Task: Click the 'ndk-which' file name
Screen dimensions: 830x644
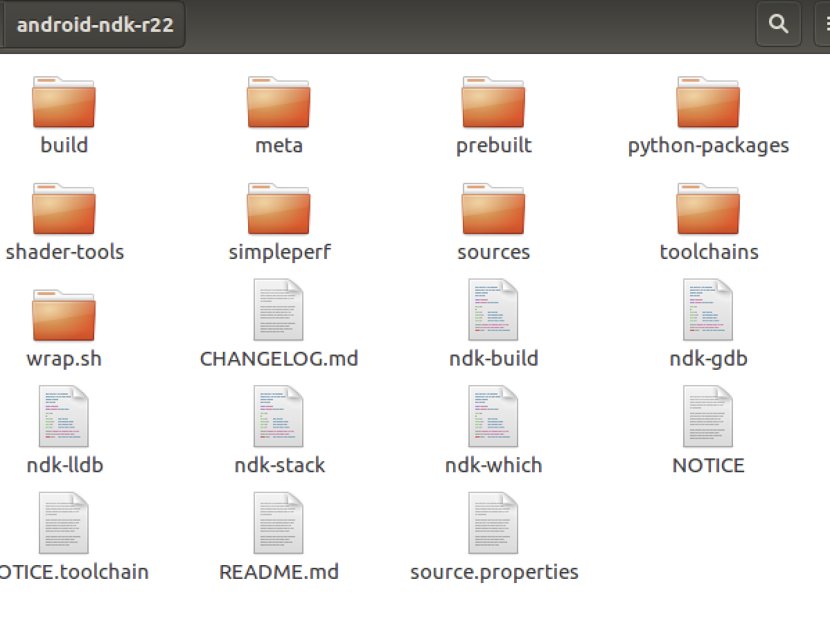Action: click(x=493, y=465)
